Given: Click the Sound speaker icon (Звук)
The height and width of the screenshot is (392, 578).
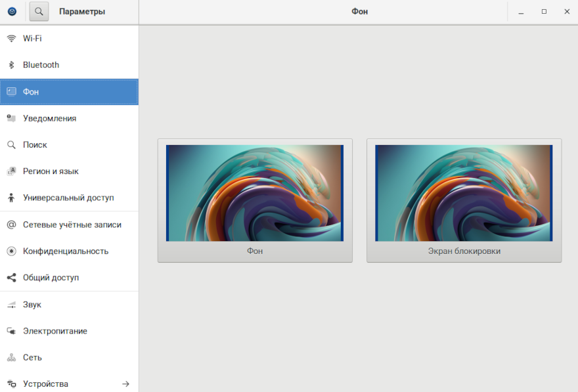Looking at the screenshot, I should (x=11, y=305).
